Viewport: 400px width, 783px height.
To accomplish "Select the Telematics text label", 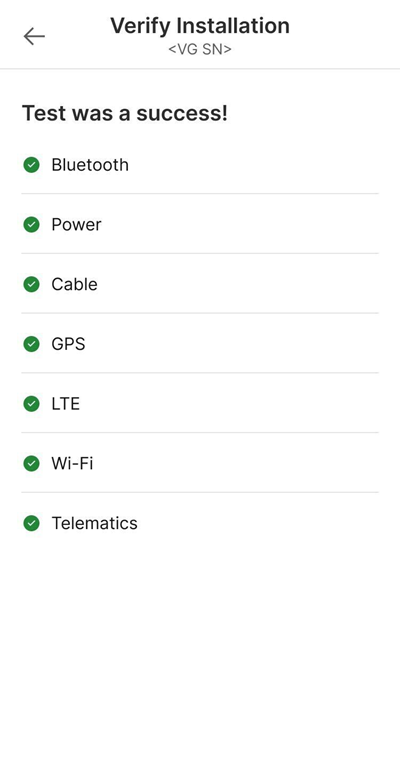I will (94, 523).
